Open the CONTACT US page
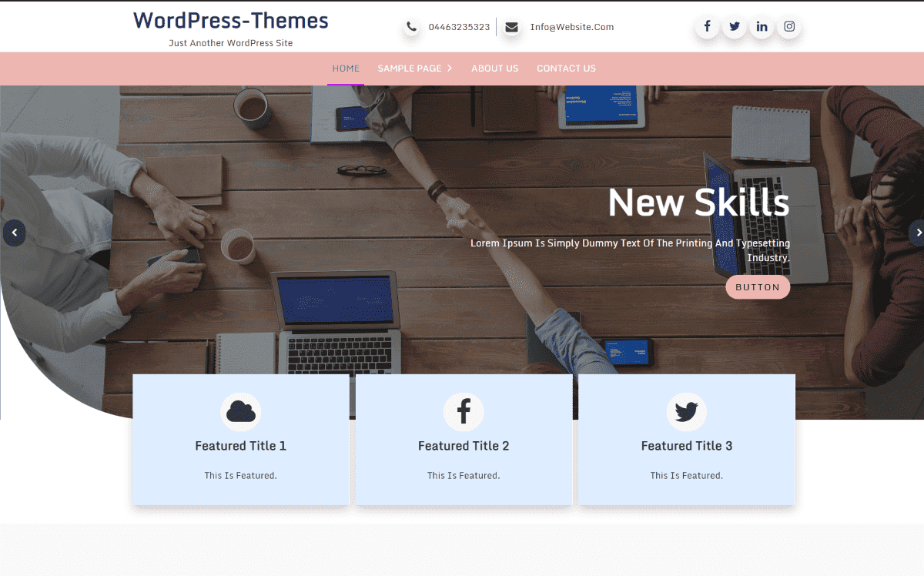Image resolution: width=924 pixels, height=576 pixels. (x=566, y=69)
